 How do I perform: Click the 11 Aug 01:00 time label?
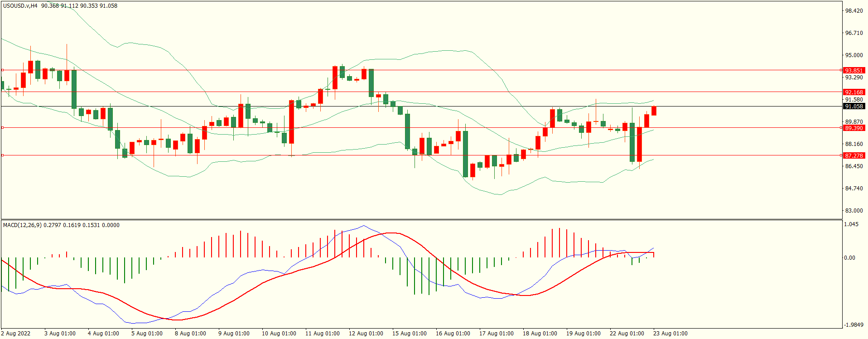323,334
